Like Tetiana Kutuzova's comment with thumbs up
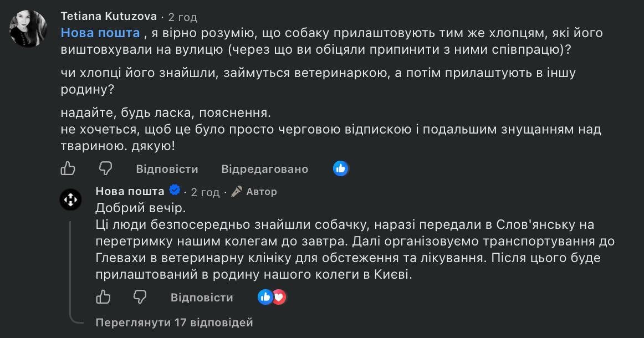This screenshot has width=644, height=338. (68, 168)
